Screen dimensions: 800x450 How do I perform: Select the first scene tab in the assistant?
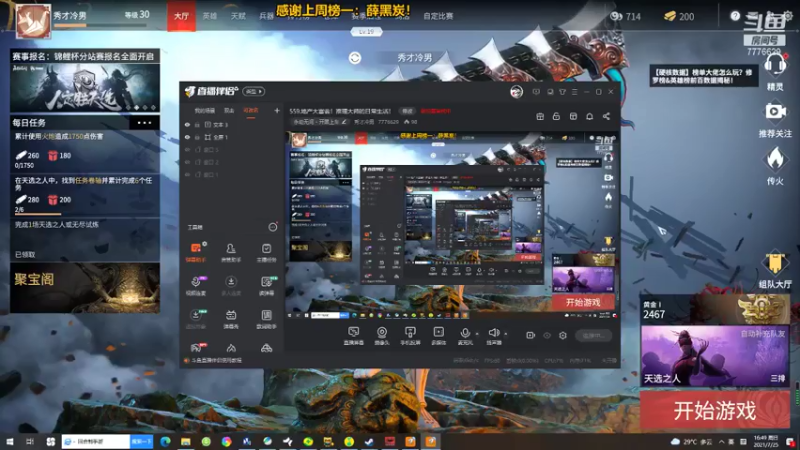tap(205, 110)
